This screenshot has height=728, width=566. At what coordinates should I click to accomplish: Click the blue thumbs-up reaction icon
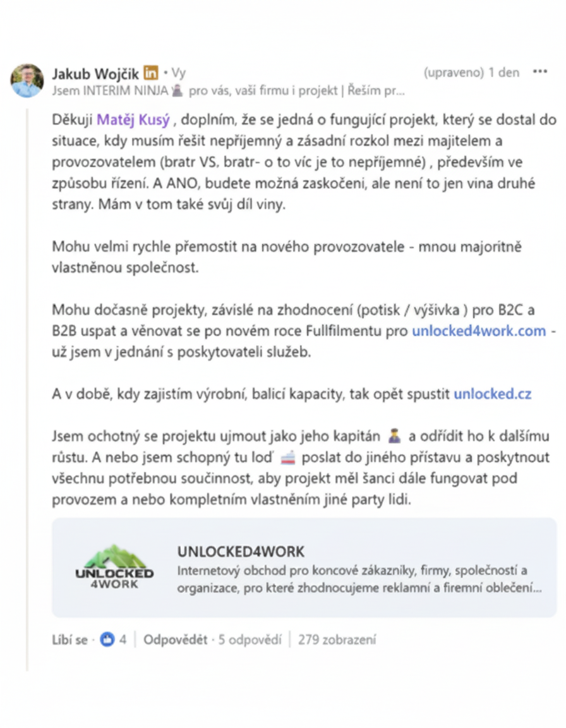click(107, 640)
